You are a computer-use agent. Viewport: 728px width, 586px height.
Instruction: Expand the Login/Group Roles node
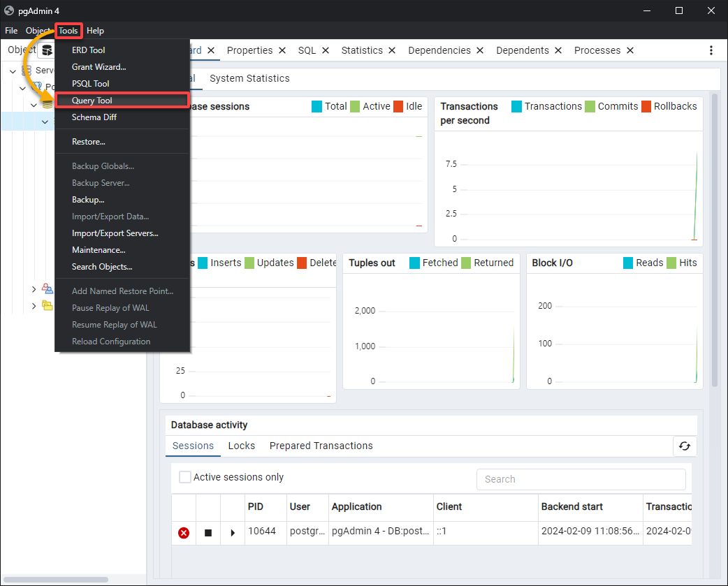click(34, 289)
